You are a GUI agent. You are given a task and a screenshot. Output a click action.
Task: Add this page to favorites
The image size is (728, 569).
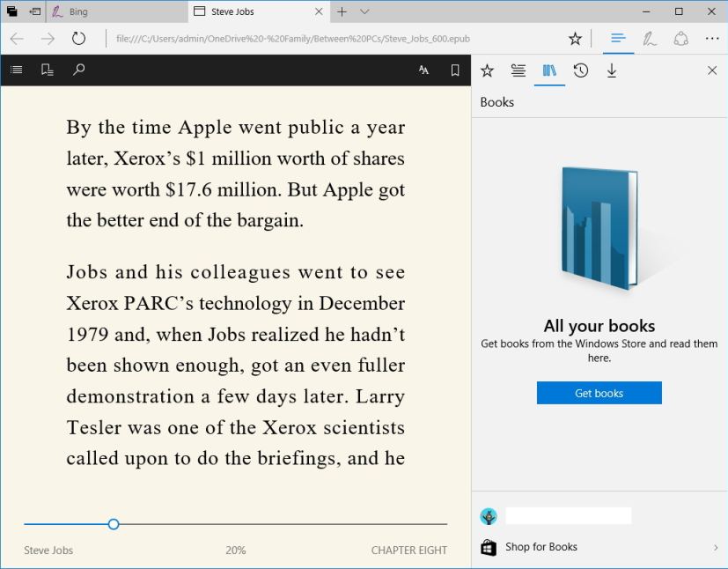coord(575,39)
